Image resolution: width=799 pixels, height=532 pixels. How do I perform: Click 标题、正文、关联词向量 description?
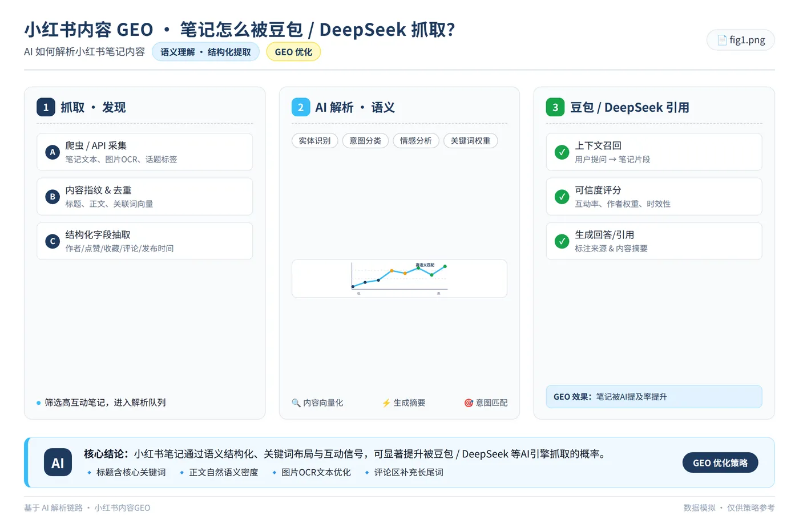[109, 204]
